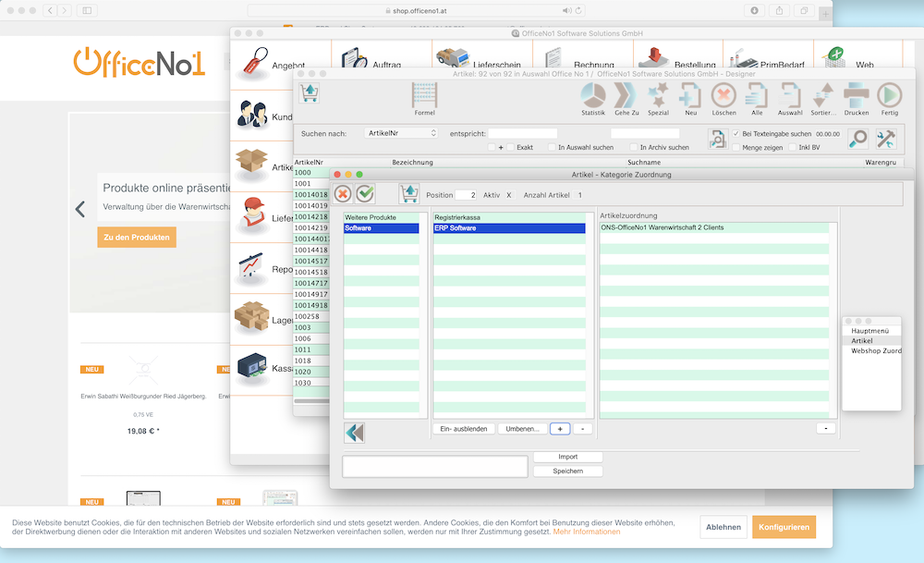The height and width of the screenshot is (563, 924).
Task: Click the Formel abacus icon
Action: pos(424,95)
